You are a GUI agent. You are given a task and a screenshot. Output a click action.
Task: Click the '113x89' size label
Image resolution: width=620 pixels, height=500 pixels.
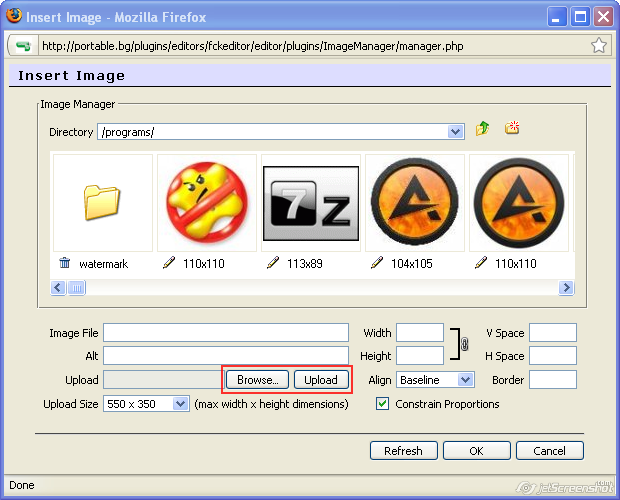coord(304,264)
